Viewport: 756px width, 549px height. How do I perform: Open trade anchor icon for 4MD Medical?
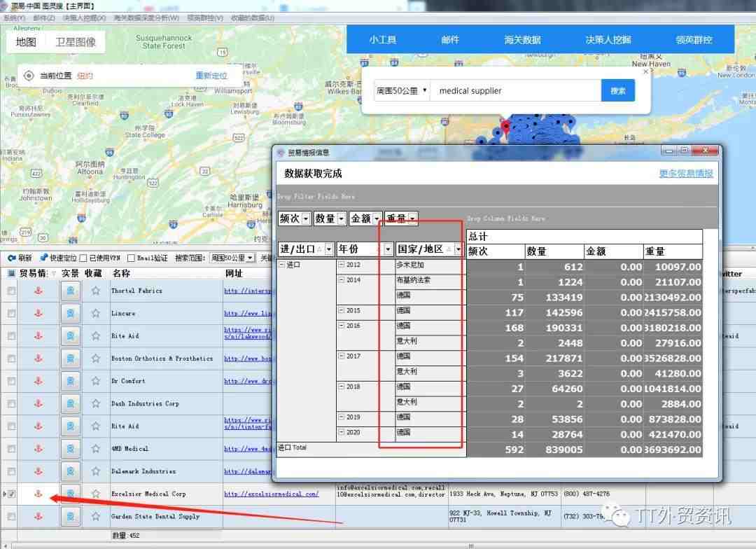38,449
